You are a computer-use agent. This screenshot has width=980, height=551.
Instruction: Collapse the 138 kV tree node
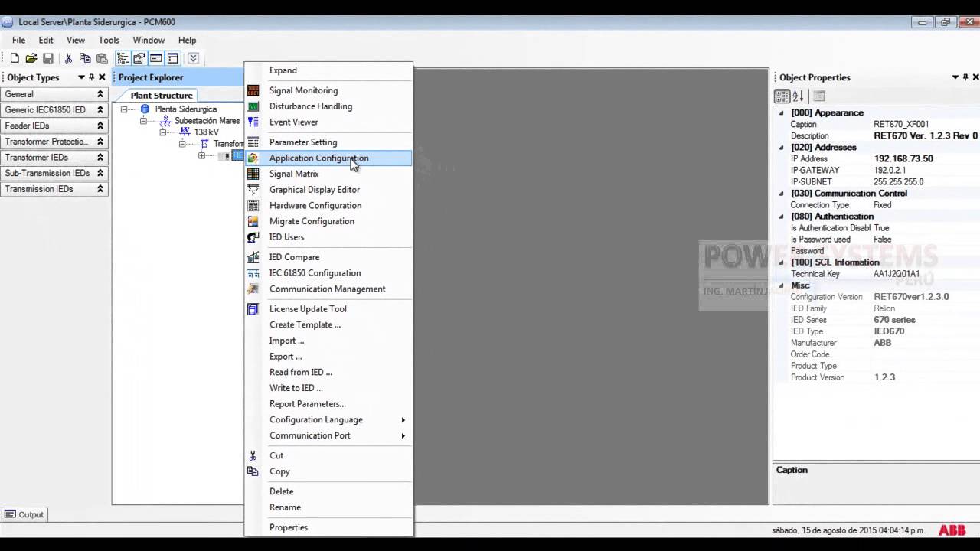click(162, 132)
